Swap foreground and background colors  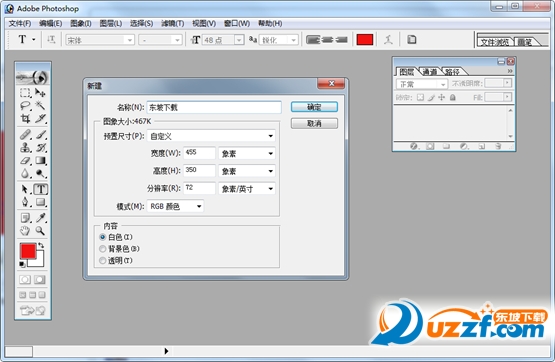point(41,245)
